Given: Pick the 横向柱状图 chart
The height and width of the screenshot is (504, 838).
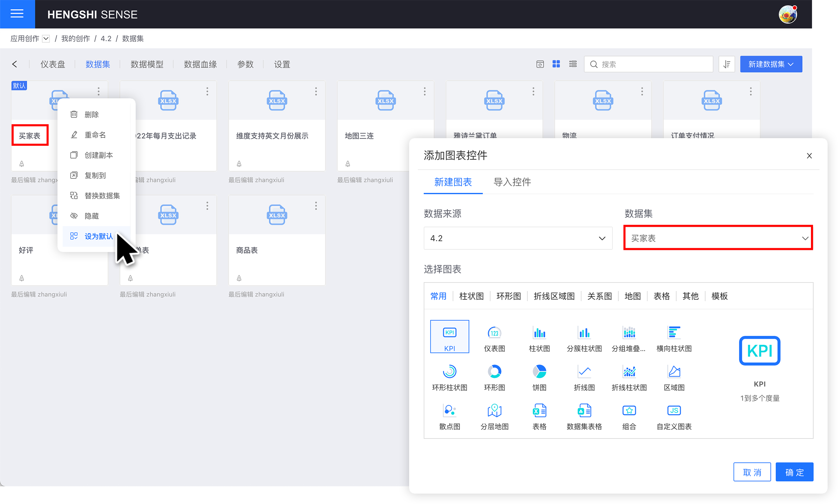Looking at the screenshot, I should point(674,339).
